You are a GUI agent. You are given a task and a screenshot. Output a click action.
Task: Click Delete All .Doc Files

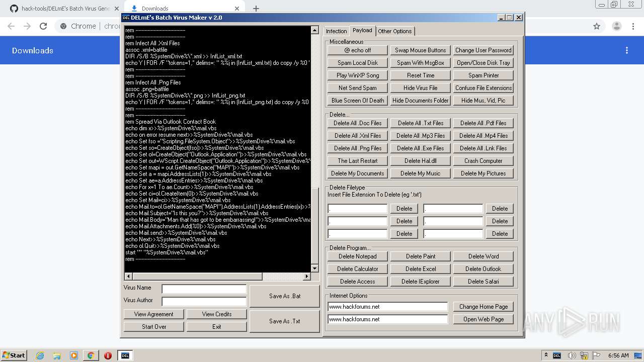358,123
